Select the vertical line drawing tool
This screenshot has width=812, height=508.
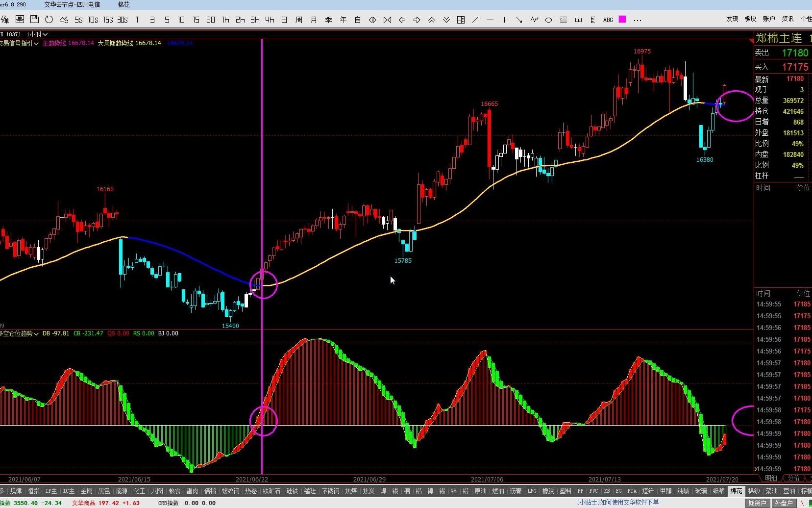[504, 20]
